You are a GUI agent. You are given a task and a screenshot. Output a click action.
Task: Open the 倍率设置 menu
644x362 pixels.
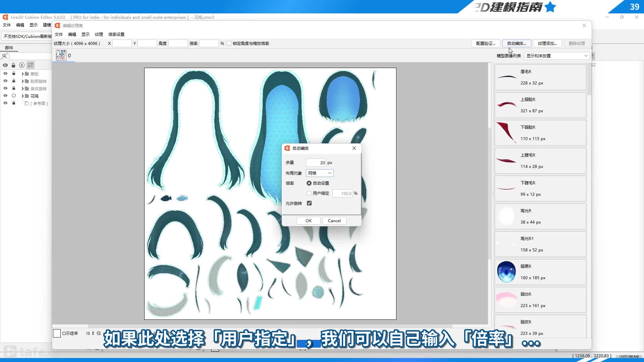tap(116, 34)
